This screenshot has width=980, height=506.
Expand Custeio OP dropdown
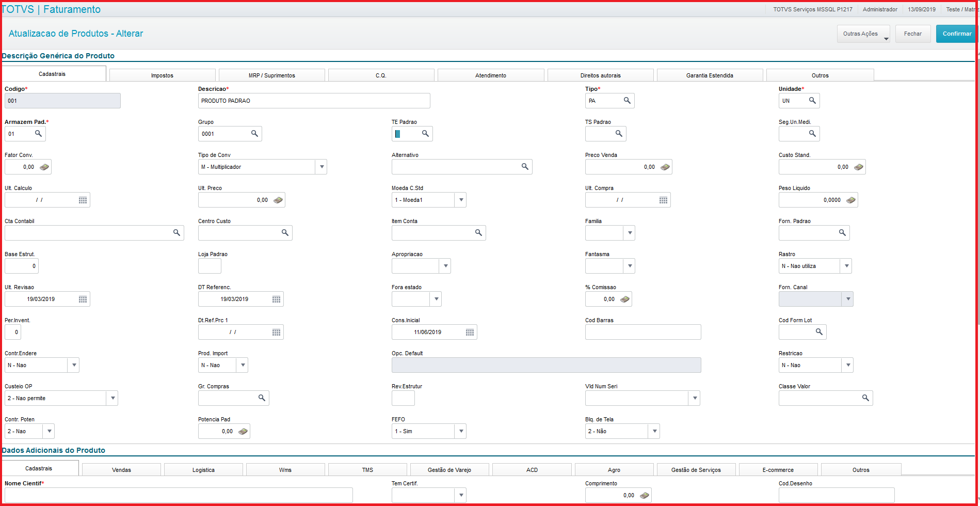point(112,398)
